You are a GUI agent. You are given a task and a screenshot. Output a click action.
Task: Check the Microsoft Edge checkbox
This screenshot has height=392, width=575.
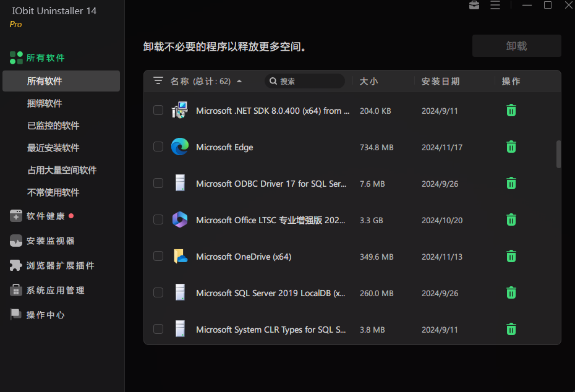(x=158, y=147)
